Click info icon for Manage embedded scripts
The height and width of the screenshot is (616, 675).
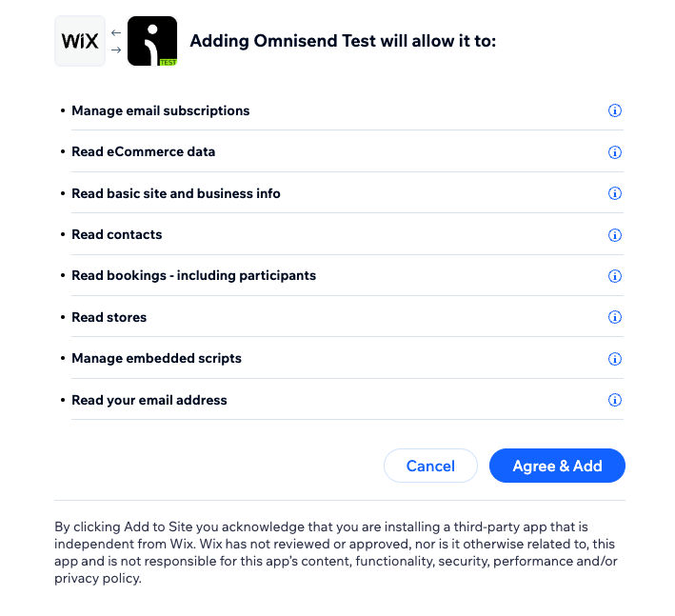click(614, 359)
